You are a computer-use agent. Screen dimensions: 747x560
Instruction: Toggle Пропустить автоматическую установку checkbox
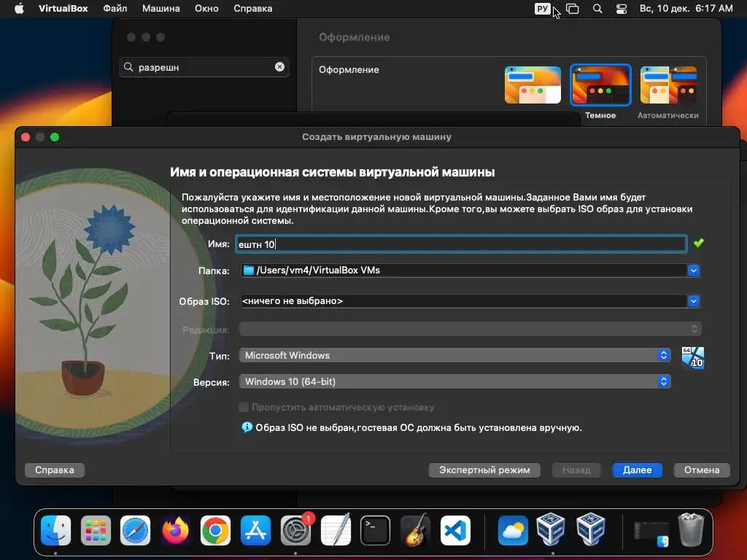click(x=244, y=407)
